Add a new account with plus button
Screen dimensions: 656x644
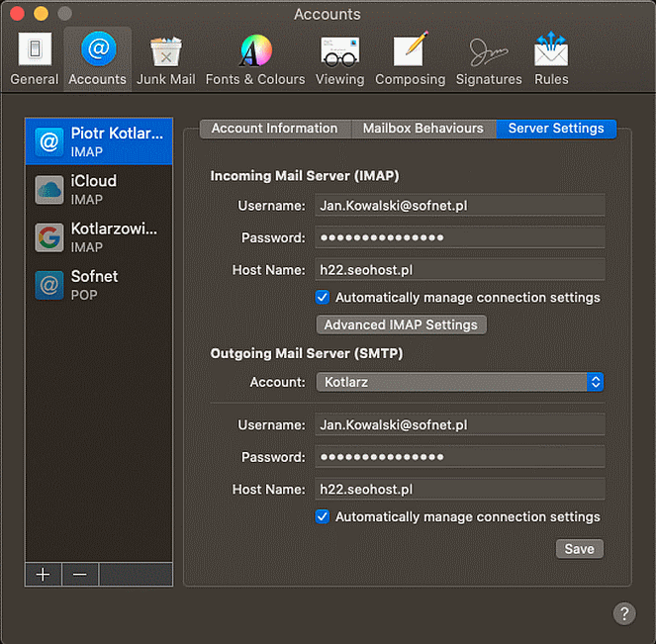coord(43,575)
